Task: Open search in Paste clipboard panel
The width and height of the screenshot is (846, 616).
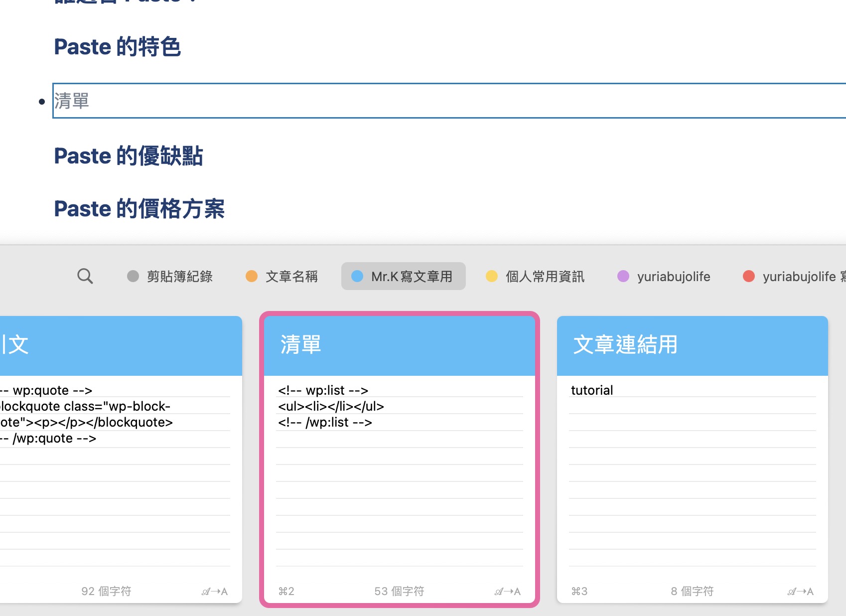Action: pos(85,276)
